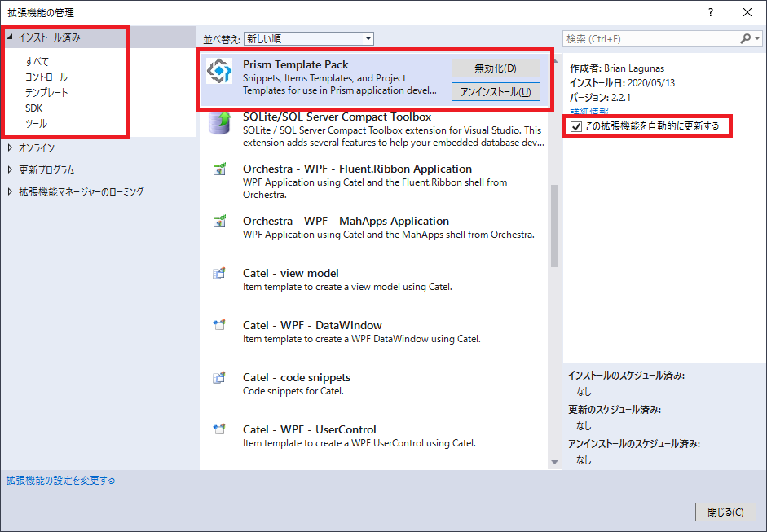Open the 詳細情報 details link
The width and height of the screenshot is (767, 532).
click(x=589, y=111)
